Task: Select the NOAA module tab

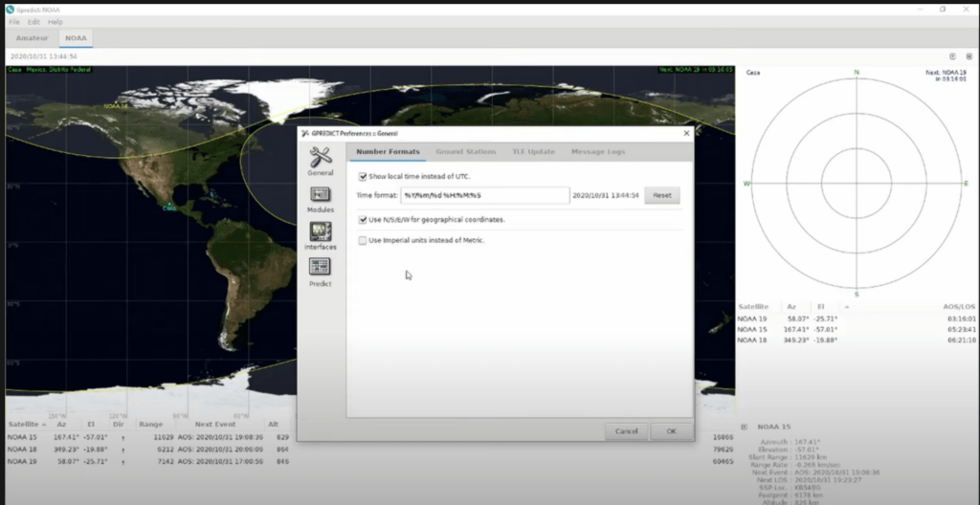Action: pyautogui.click(x=76, y=38)
